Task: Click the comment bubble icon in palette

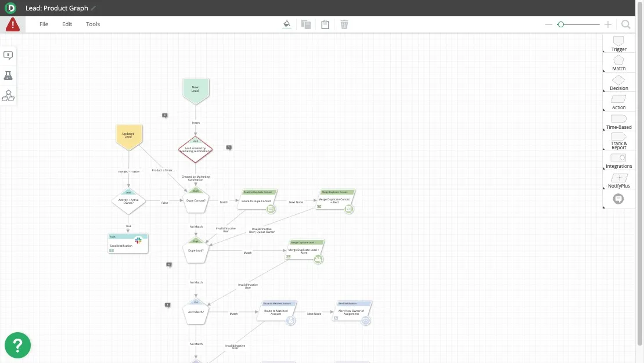Action: coord(618,199)
